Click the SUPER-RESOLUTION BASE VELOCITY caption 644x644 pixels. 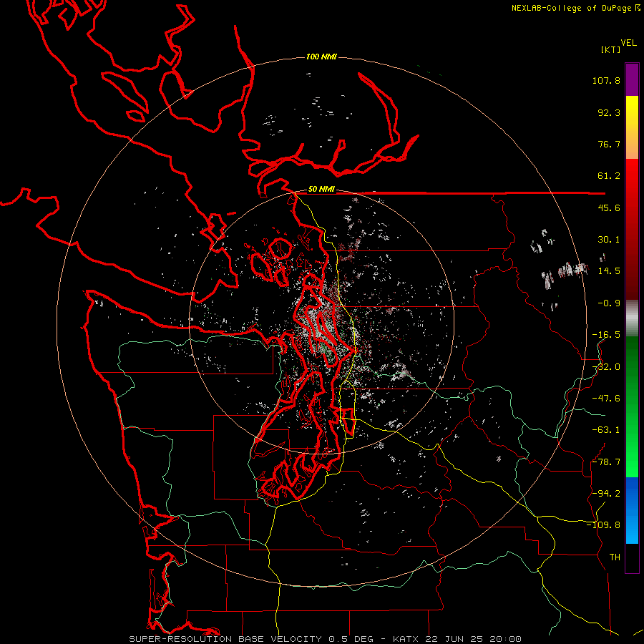pyautogui.click(x=251, y=639)
